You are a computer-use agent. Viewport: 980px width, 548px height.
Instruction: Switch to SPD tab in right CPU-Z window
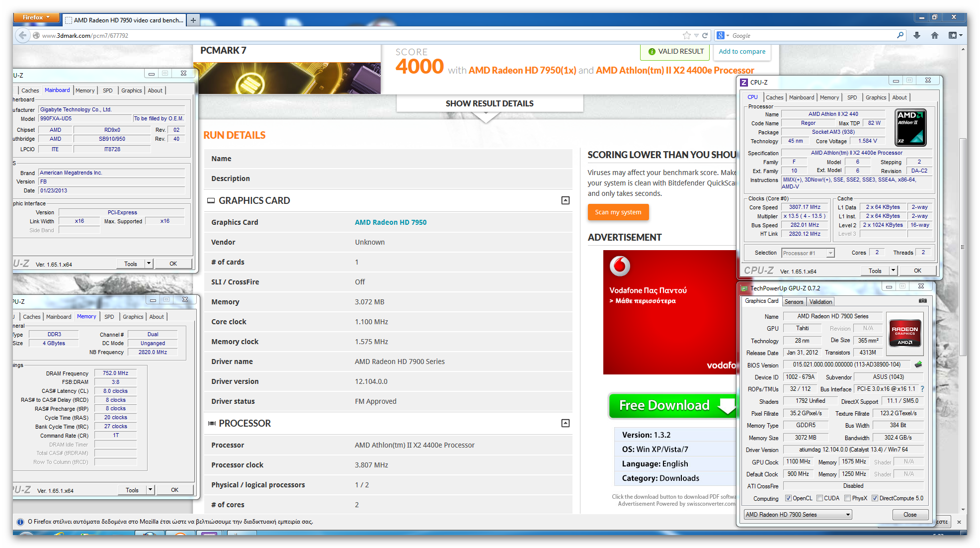(x=852, y=97)
